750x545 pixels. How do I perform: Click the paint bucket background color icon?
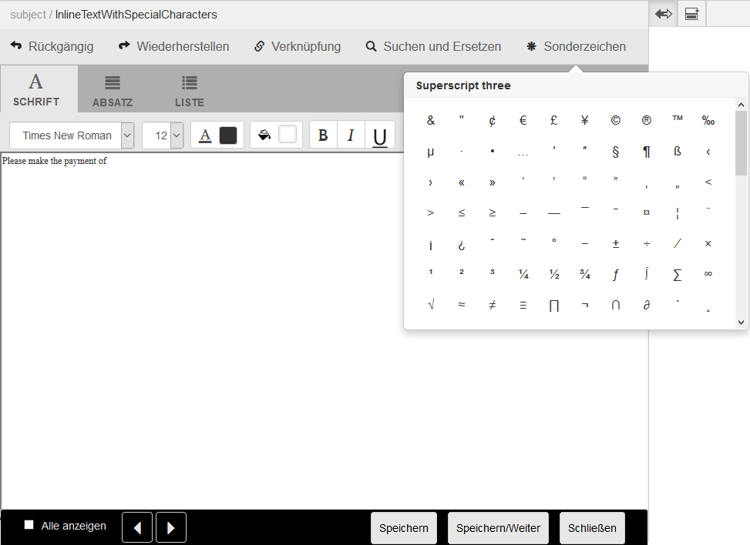(265, 135)
